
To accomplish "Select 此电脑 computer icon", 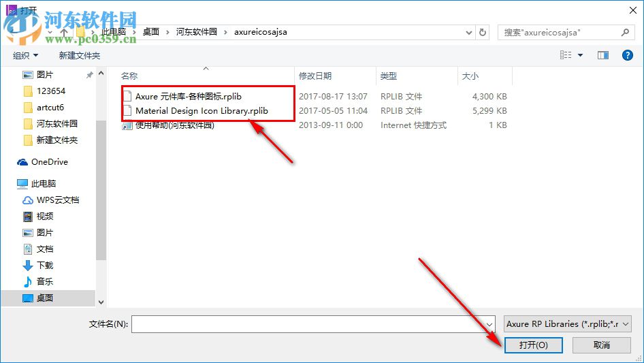I will pyautogui.click(x=22, y=184).
